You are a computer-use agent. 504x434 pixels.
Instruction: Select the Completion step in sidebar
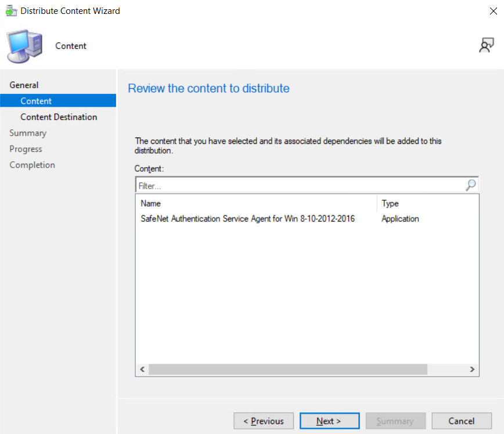tap(32, 165)
